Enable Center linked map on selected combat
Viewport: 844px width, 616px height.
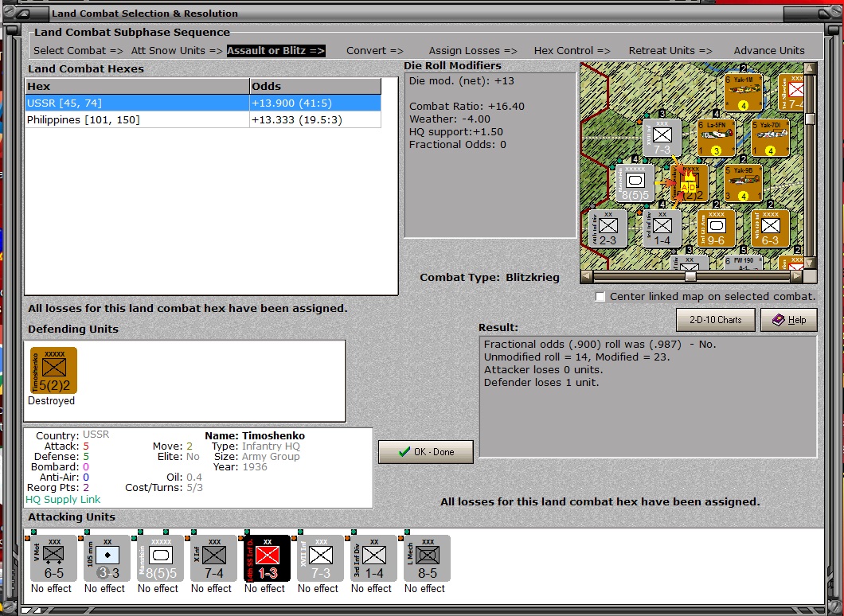pyautogui.click(x=600, y=296)
